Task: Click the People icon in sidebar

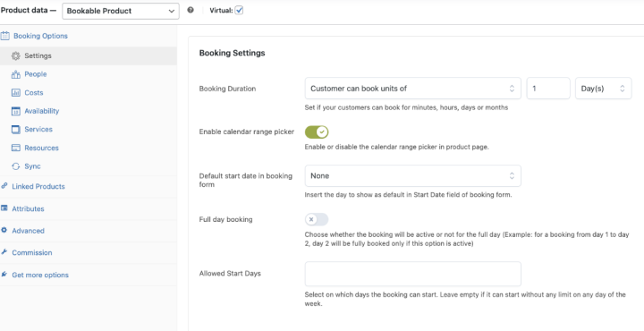Action: pyautogui.click(x=16, y=74)
